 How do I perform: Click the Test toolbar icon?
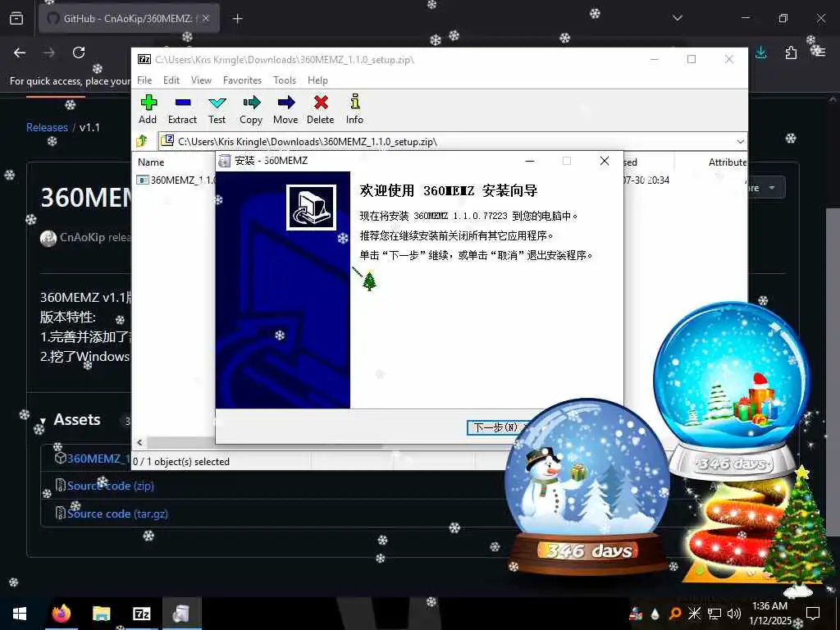[x=217, y=110]
